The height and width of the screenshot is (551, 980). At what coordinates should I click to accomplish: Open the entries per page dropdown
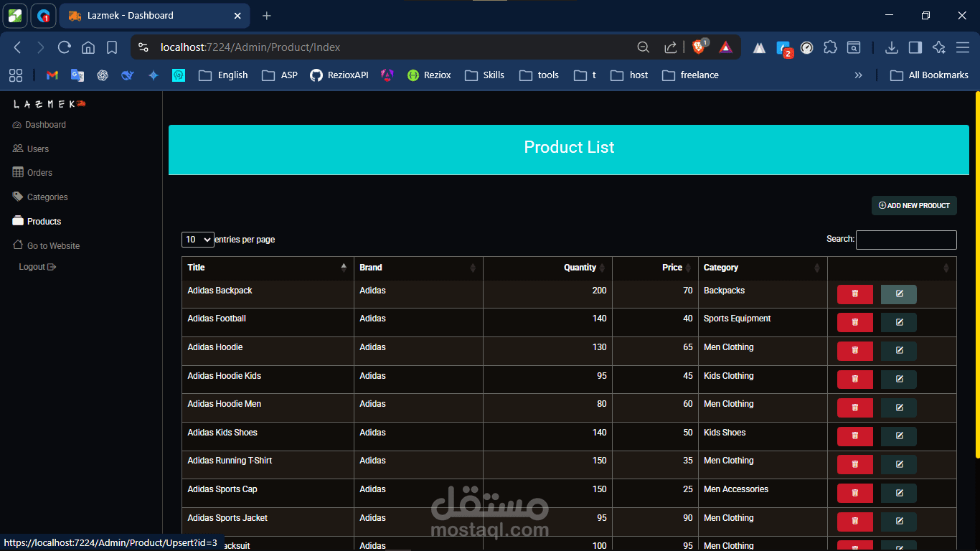198,240
